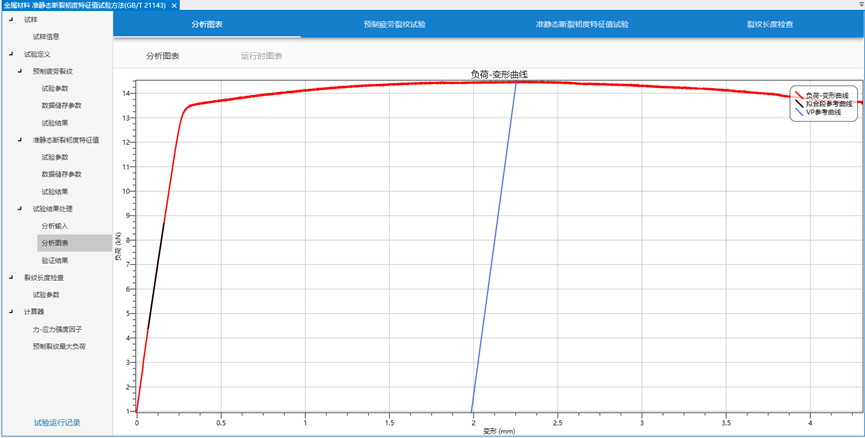The height and width of the screenshot is (438, 865).
Task: Collapse the 计算器 tree node arrow
Action: click(10, 311)
